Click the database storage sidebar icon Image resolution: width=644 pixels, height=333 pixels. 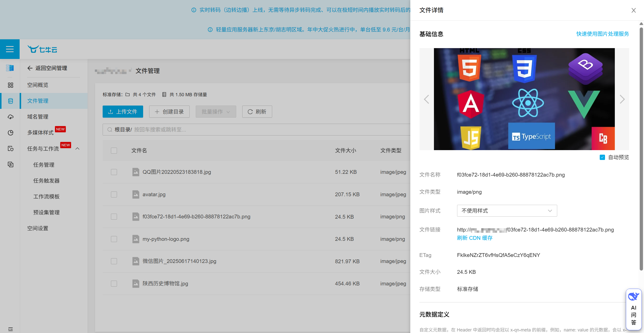tap(10, 101)
